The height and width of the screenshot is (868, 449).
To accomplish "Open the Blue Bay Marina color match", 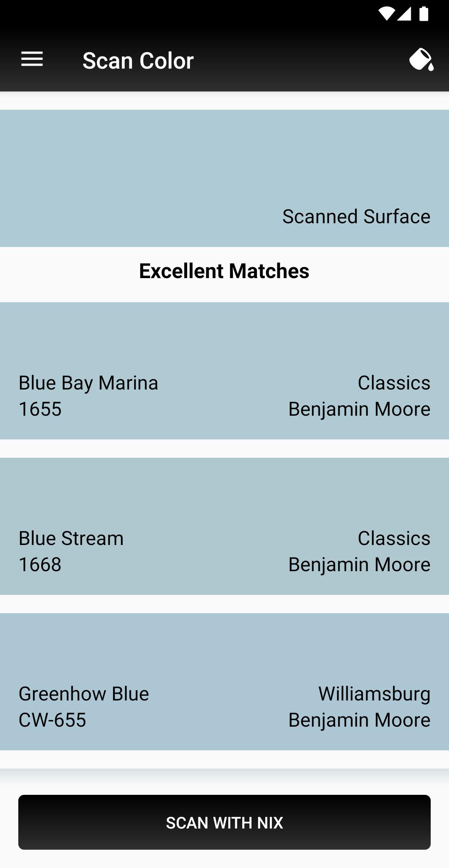I will click(x=224, y=371).
